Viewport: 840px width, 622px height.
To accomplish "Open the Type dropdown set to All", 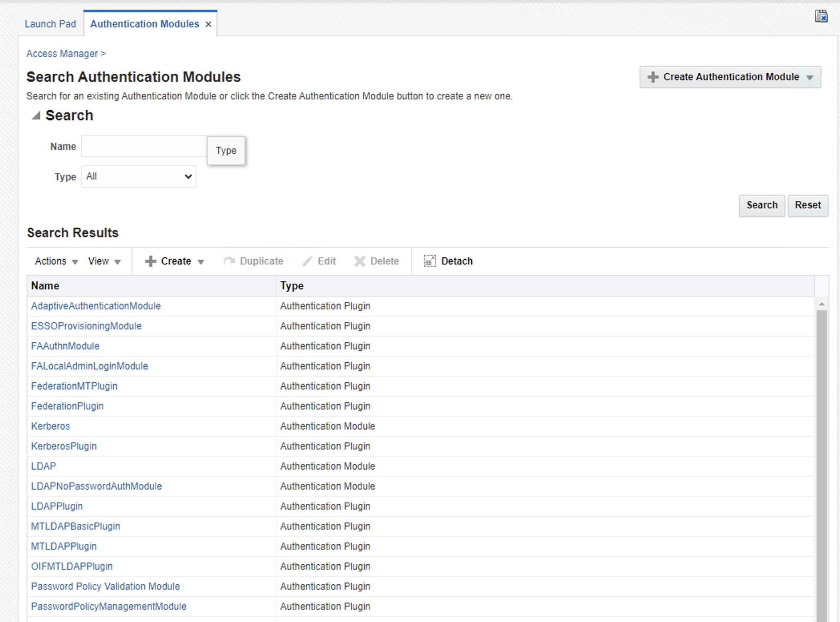I will (139, 176).
